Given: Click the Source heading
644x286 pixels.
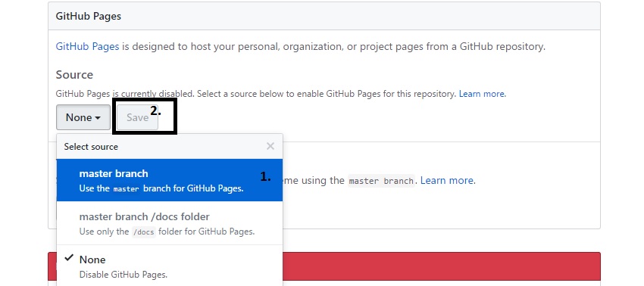Looking at the screenshot, I should click(74, 75).
